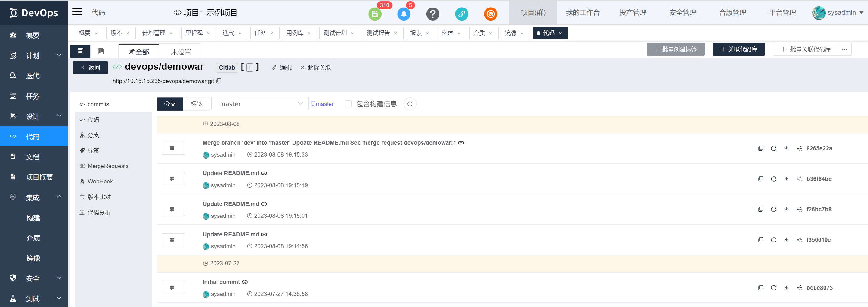
Task: Switch to 标签 toggle next to 分支
Action: (x=196, y=104)
